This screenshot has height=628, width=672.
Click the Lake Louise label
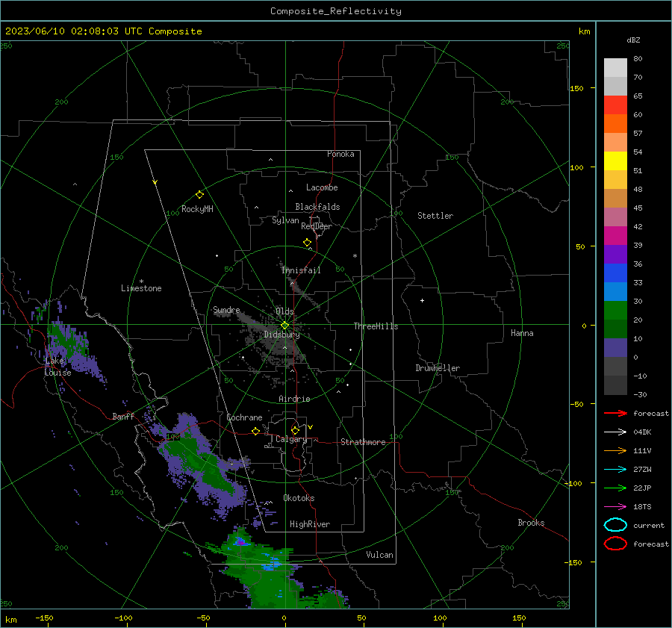(57, 367)
